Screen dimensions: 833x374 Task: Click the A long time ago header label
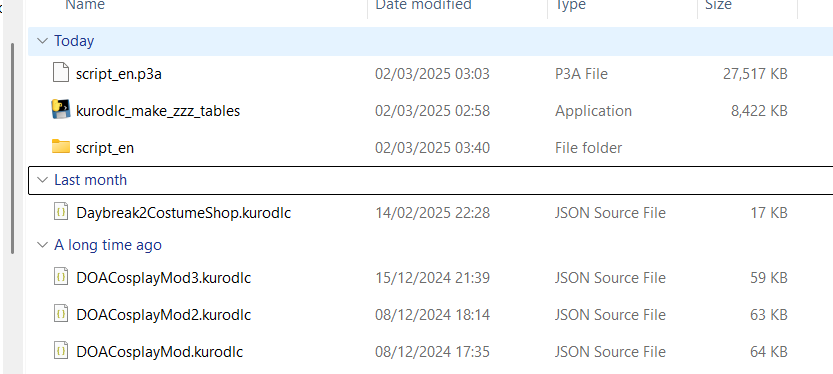pyautogui.click(x=108, y=245)
